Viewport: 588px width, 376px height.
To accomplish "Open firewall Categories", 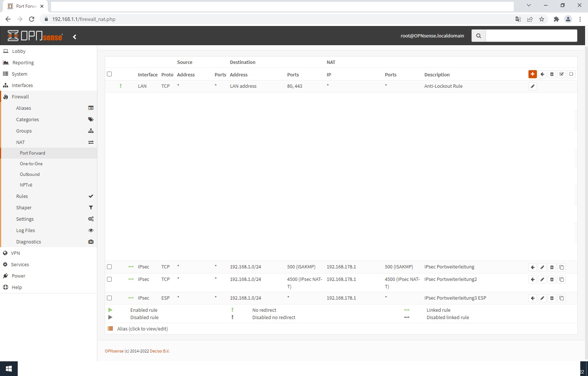I will (x=49, y=120).
